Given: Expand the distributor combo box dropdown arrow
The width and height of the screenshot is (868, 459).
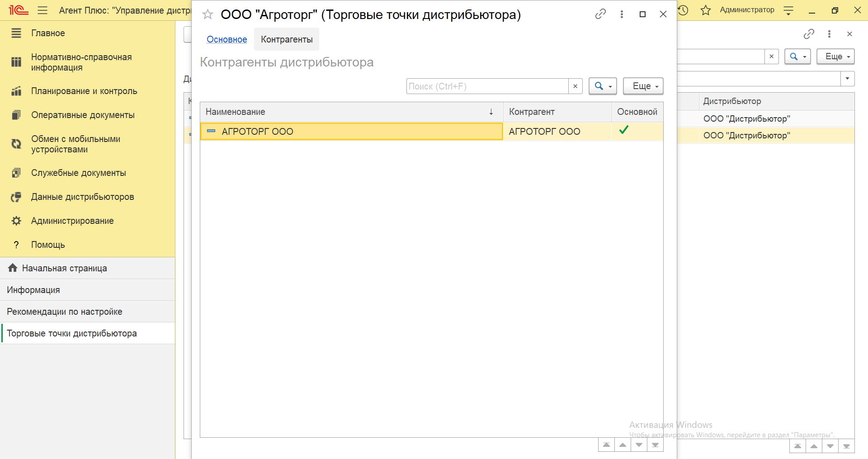Looking at the screenshot, I should point(847,78).
